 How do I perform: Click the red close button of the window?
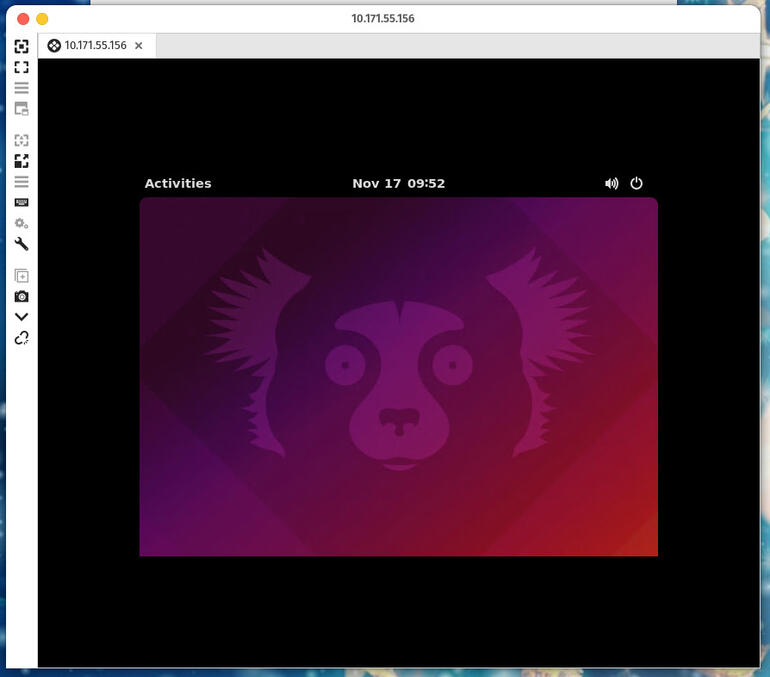23,19
